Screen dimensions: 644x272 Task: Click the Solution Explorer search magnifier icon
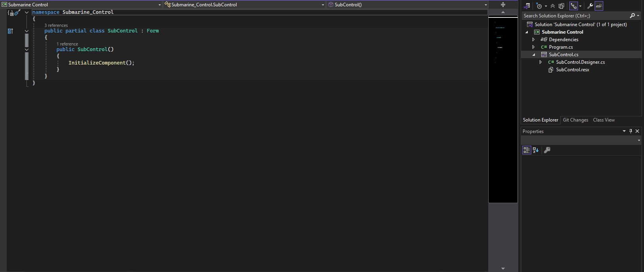[x=632, y=16]
